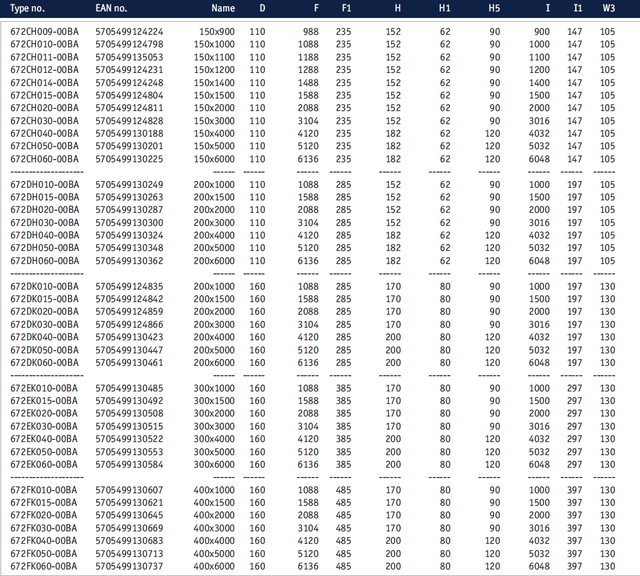Click the 400x4000 name cell
Image resolution: width=640 pixels, height=576 pixels.
pos(214,541)
